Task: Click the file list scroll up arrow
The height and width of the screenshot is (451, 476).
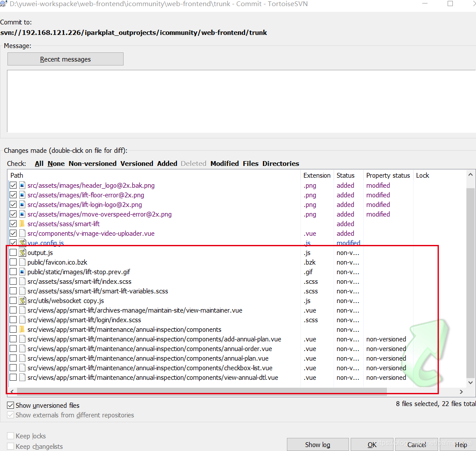Action: tap(470, 175)
